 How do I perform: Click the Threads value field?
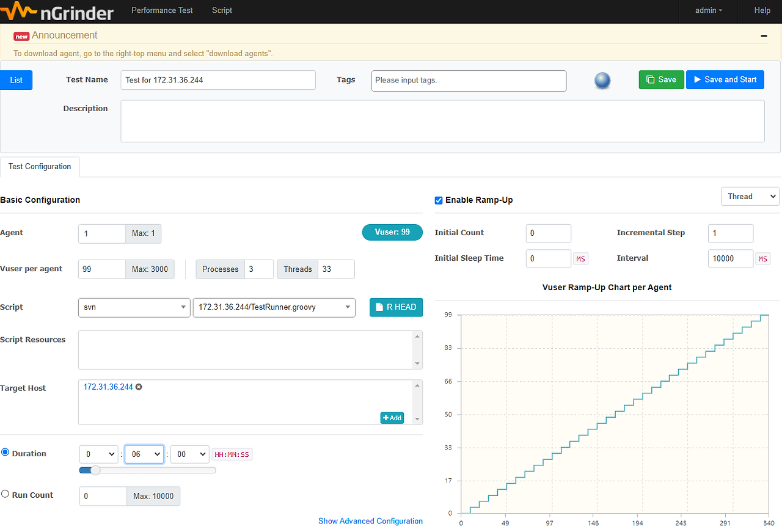pos(336,269)
